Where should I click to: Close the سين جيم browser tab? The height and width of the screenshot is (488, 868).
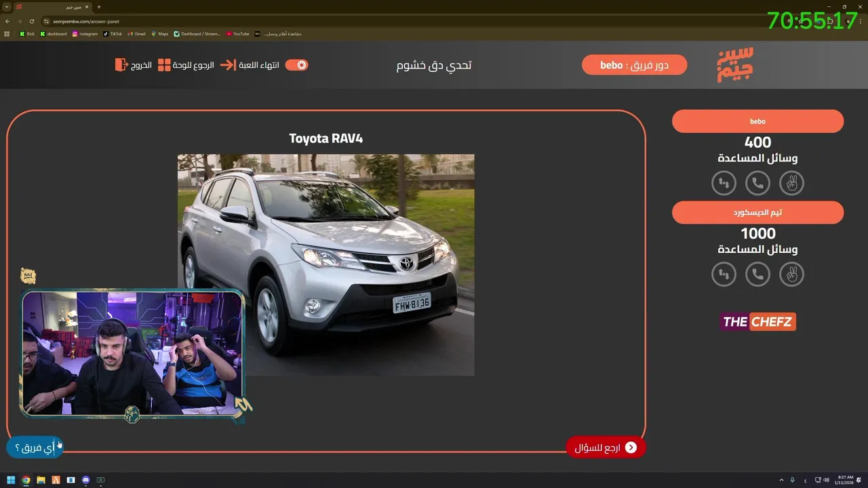coord(87,7)
